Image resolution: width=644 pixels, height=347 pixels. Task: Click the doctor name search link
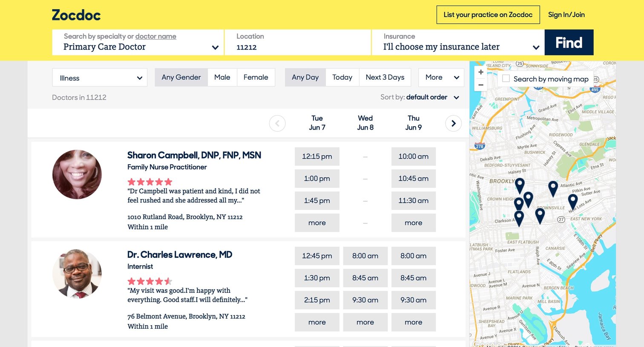click(156, 36)
